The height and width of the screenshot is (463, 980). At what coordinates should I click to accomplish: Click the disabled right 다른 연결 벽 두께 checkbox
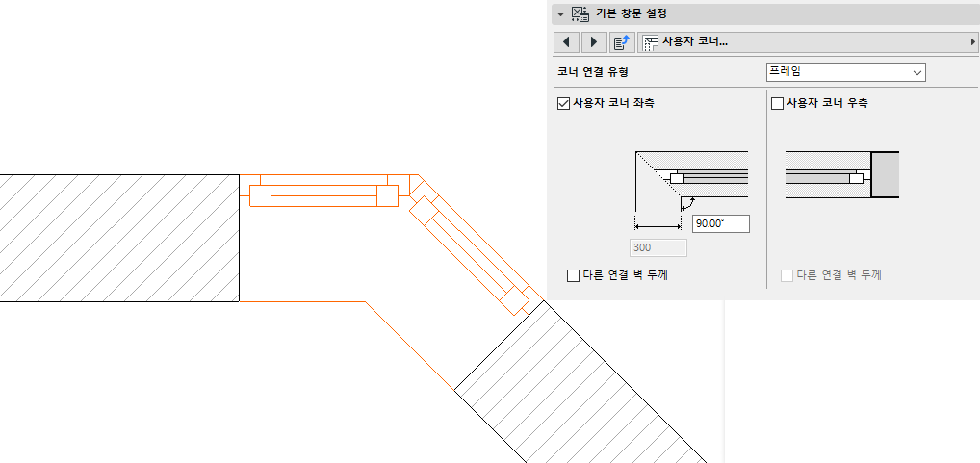coord(787,275)
